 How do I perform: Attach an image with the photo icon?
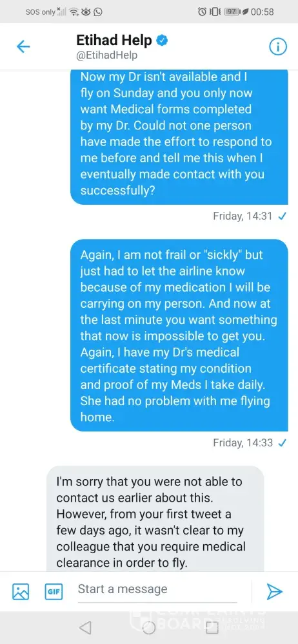pos(21,592)
